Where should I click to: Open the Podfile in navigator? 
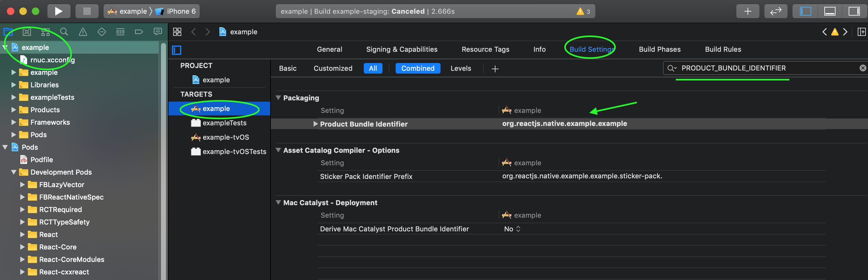(37, 160)
